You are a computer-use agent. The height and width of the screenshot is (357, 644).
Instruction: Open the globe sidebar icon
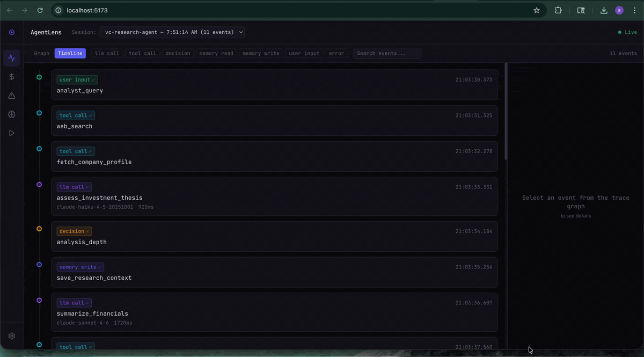coord(12,114)
